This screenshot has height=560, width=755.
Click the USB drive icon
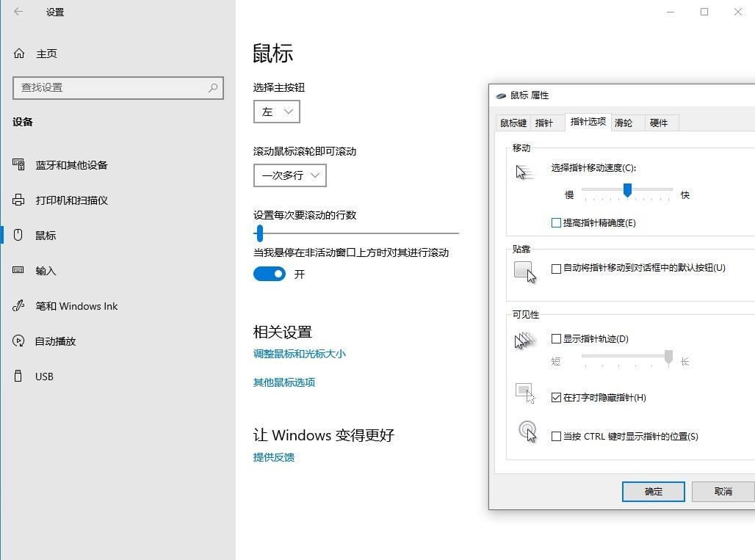pyautogui.click(x=18, y=376)
